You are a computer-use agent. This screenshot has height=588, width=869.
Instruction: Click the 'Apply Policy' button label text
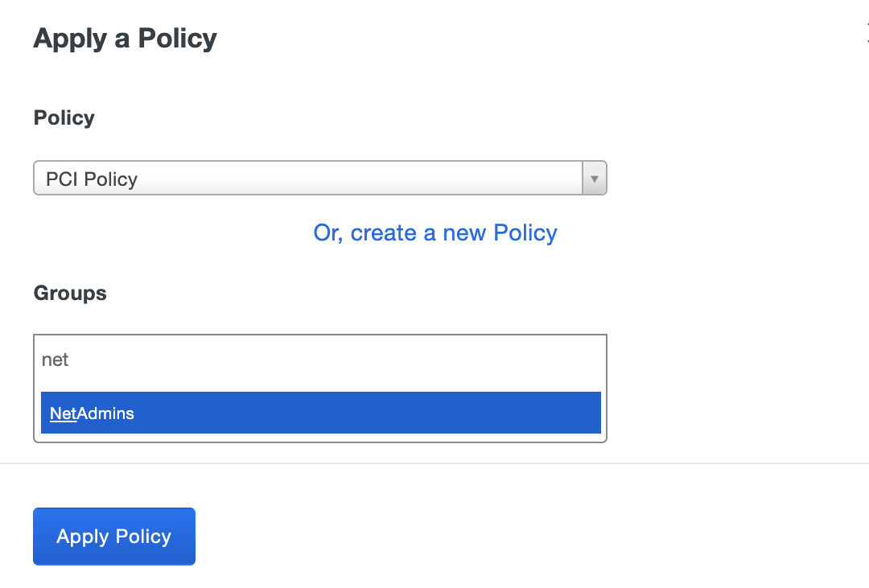click(113, 537)
